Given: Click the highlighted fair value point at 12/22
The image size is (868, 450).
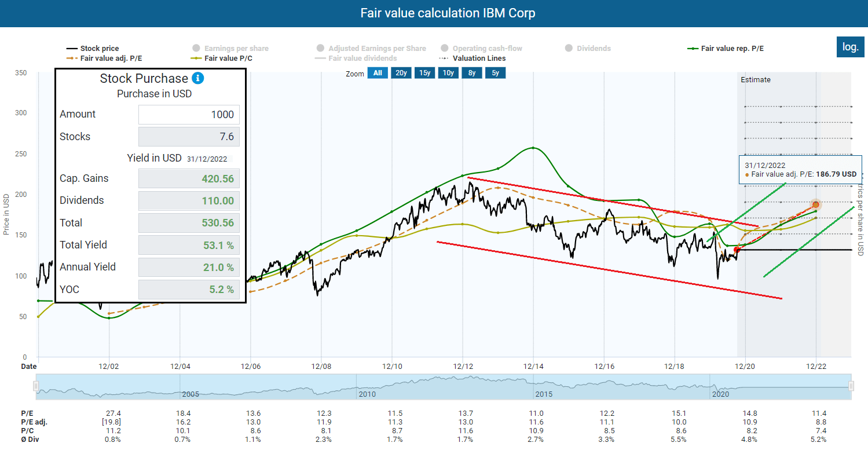Looking at the screenshot, I should (815, 204).
